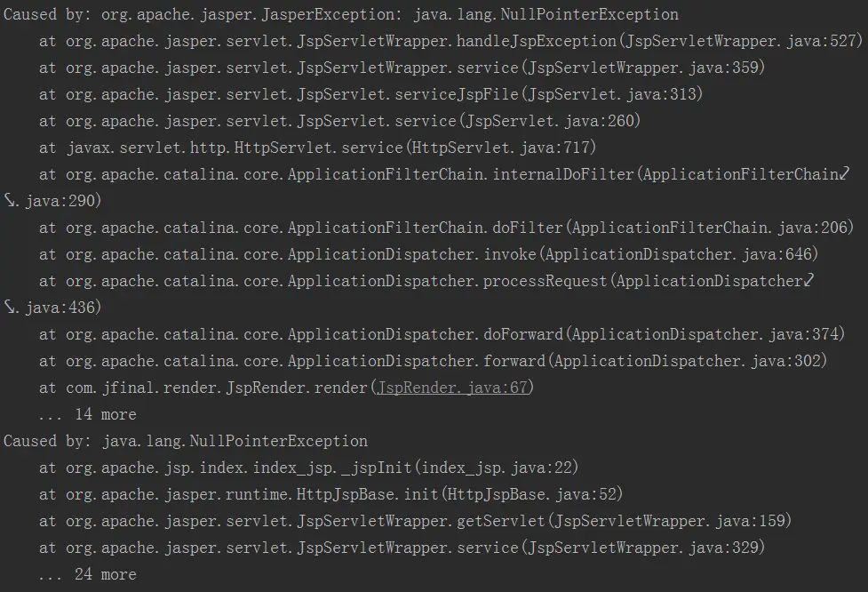Image resolution: width=868 pixels, height=592 pixels.
Task: Click the ApplicationDispatcher.forward (java:302) frame
Action: pyautogui.click(x=433, y=361)
